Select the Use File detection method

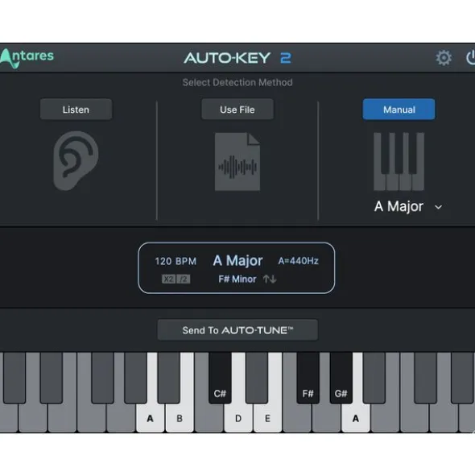click(237, 110)
